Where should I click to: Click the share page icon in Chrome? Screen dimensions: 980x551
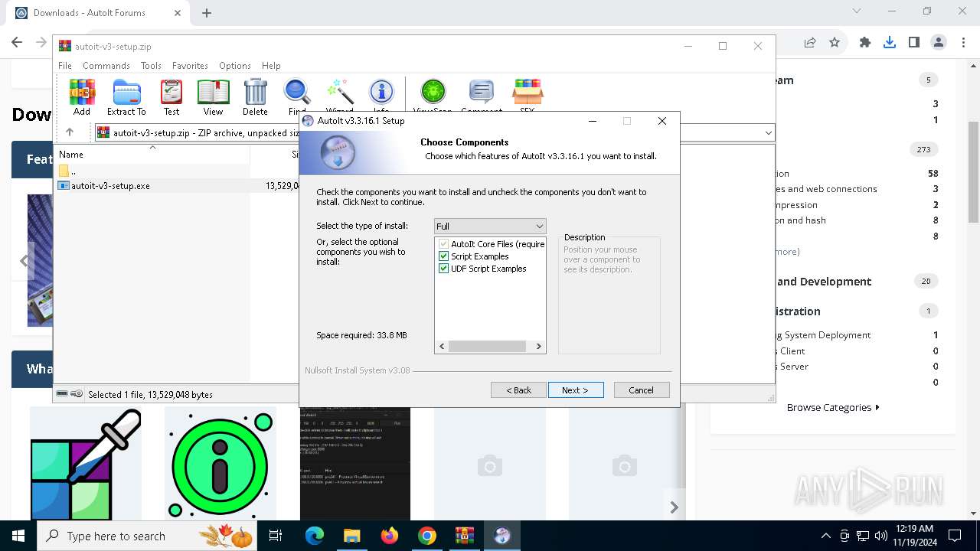point(810,43)
